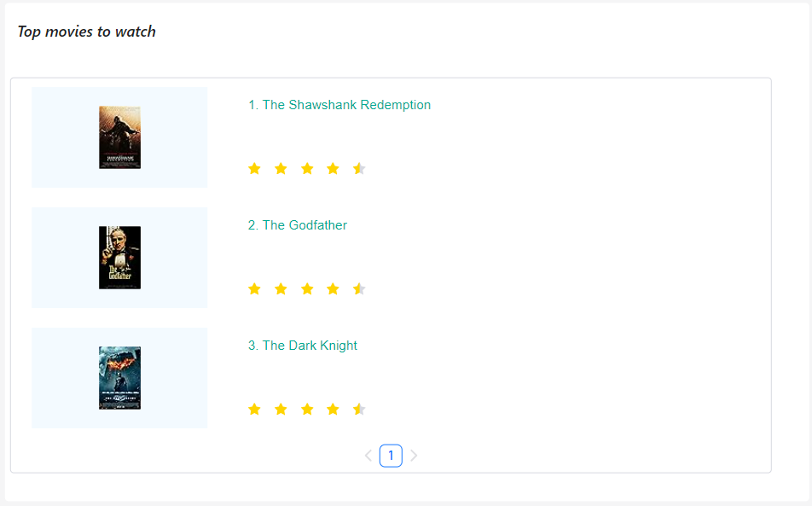Click The Dark Knight poster thumbnail
The width and height of the screenshot is (812, 506).
(x=119, y=378)
